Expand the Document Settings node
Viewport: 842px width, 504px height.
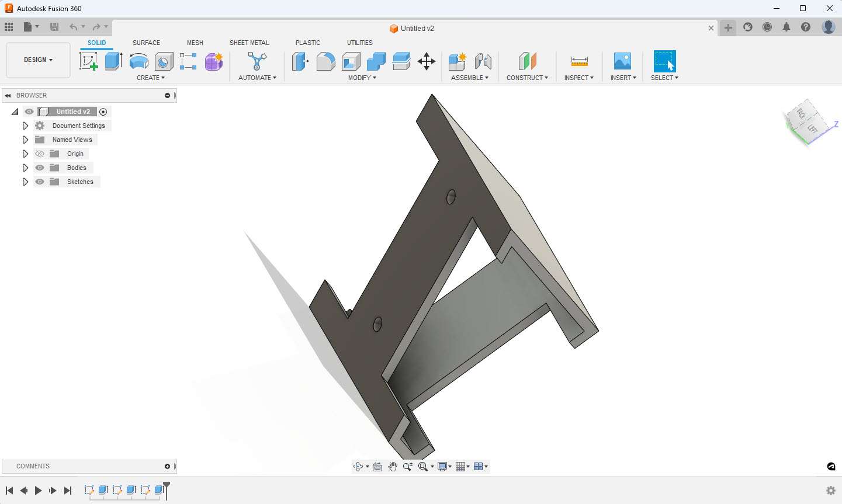click(25, 126)
